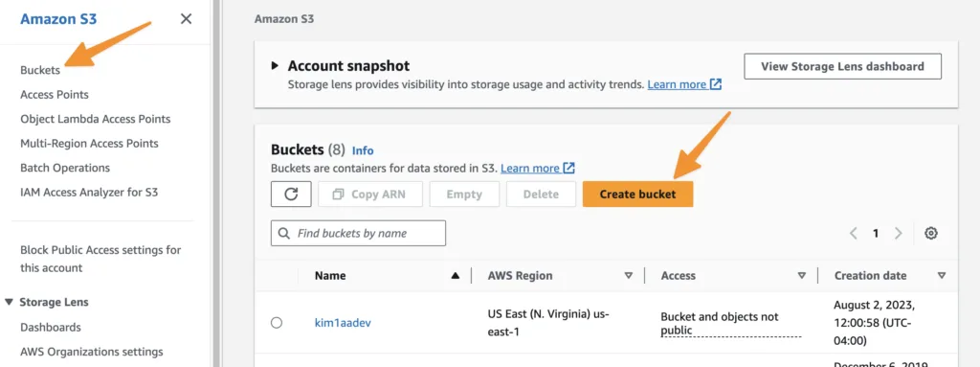Click the search magnifier icon in Find buckets
Screen dimensions: 980x367
[x=284, y=233]
